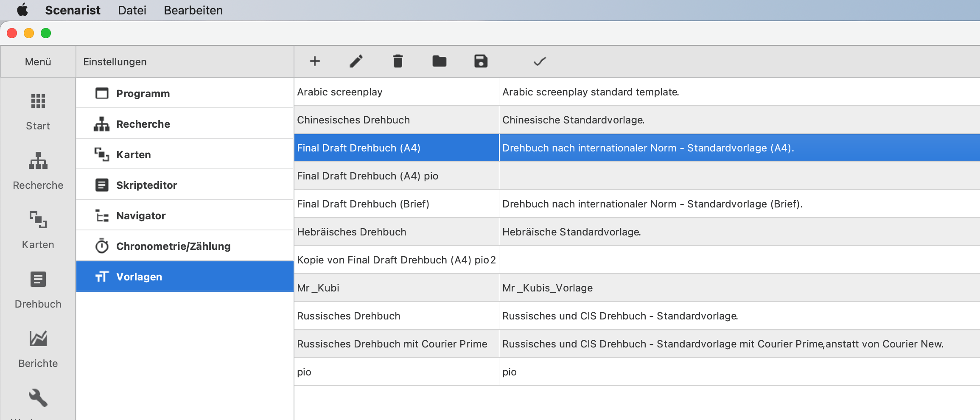The height and width of the screenshot is (420, 980).
Task: Click the plus icon to add template
Action: tap(314, 62)
